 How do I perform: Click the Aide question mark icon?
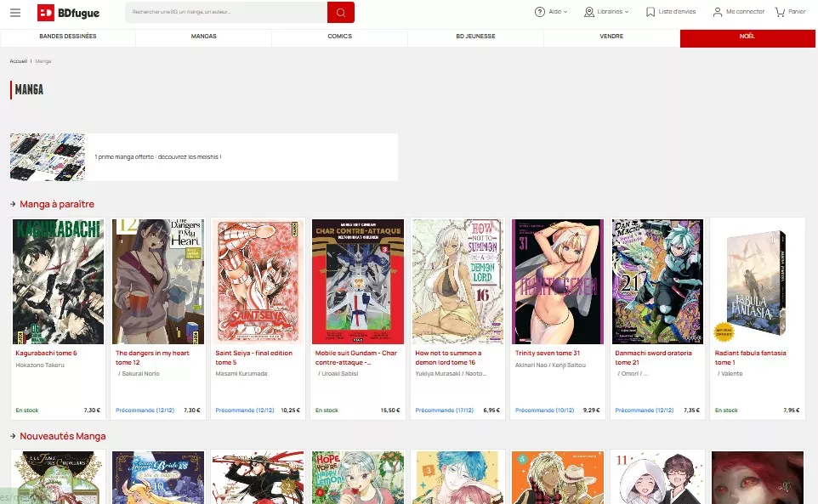click(x=539, y=11)
